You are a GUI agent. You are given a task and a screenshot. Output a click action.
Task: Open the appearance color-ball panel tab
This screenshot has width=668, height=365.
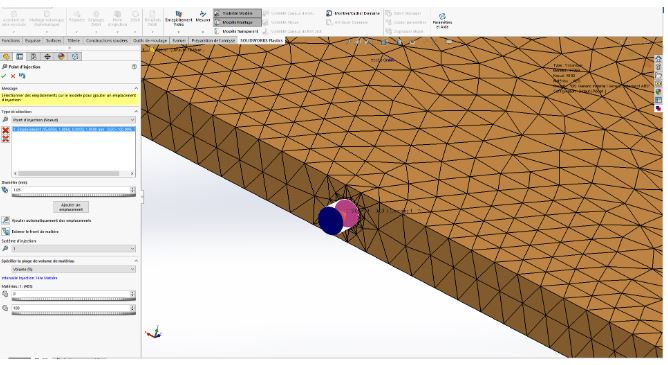(61, 56)
